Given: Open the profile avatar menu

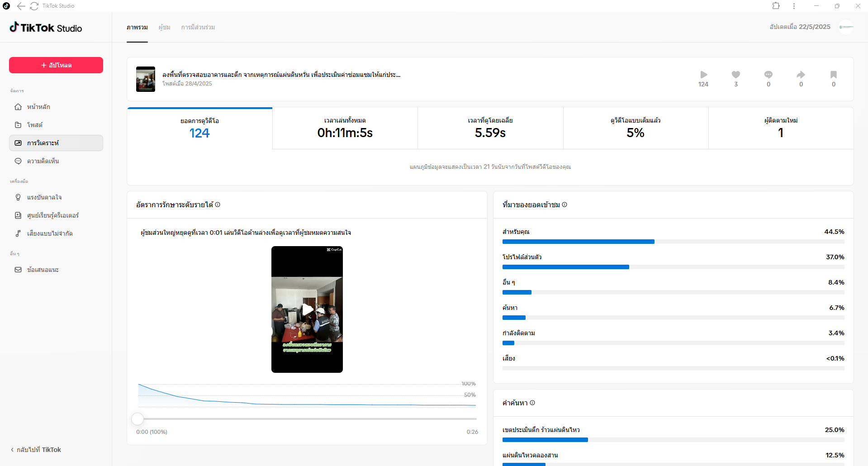Looking at the screenshot, I should pos(846,27).
